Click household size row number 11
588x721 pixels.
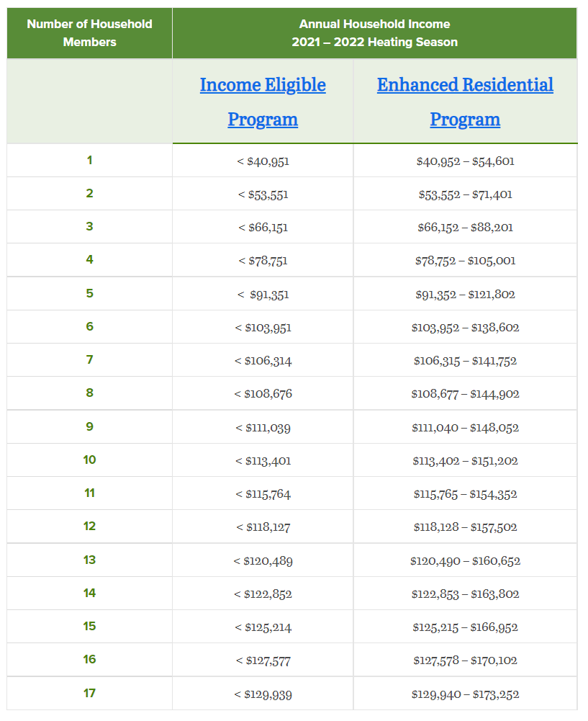[x=89, y=493]
